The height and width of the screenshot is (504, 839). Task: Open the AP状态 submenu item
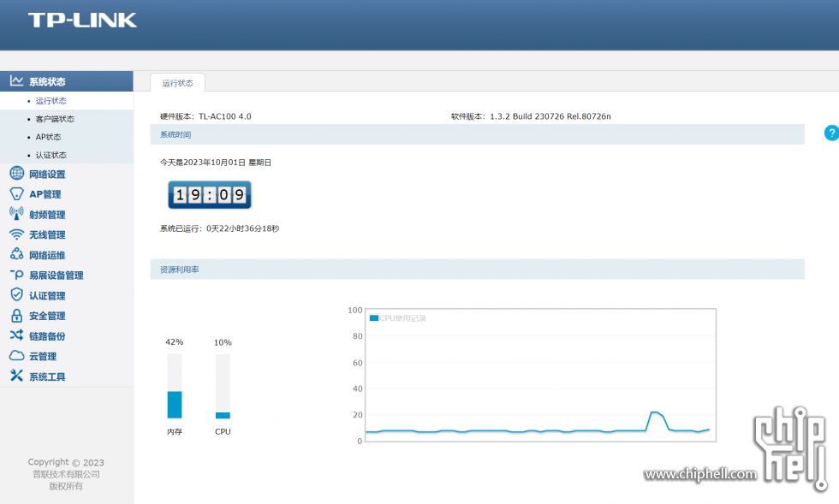[48, 137]
